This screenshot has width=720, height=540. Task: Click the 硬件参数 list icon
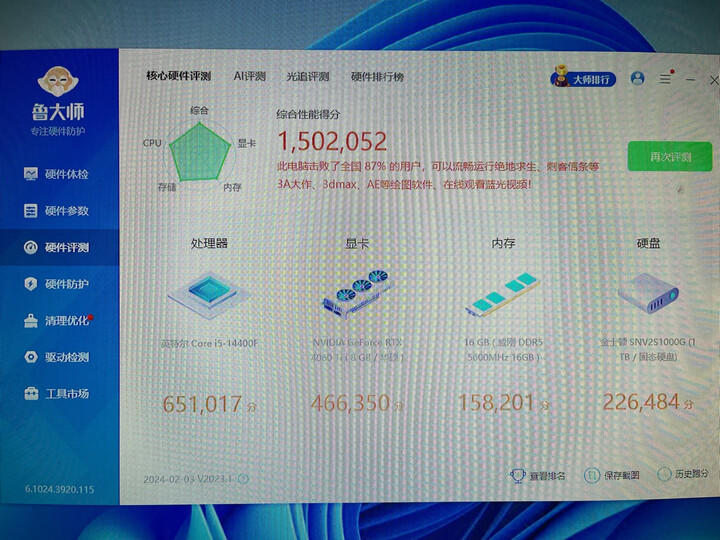pos(31,211)
